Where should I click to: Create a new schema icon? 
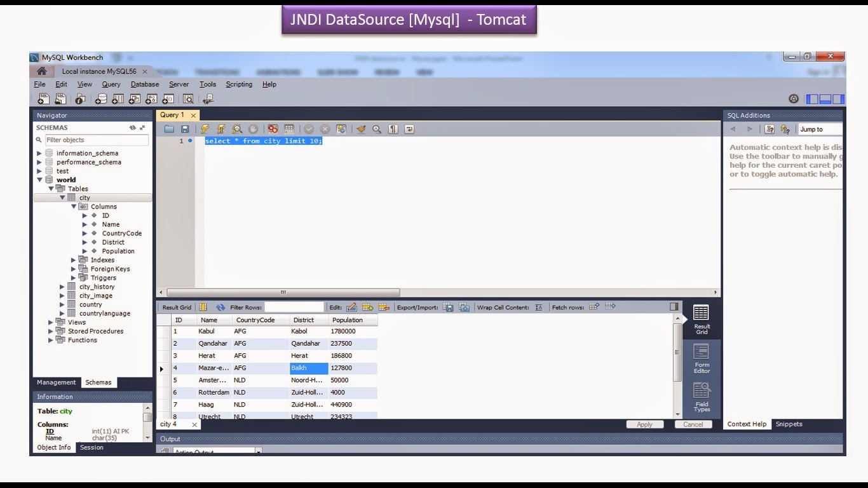click(x=102, y=98)
